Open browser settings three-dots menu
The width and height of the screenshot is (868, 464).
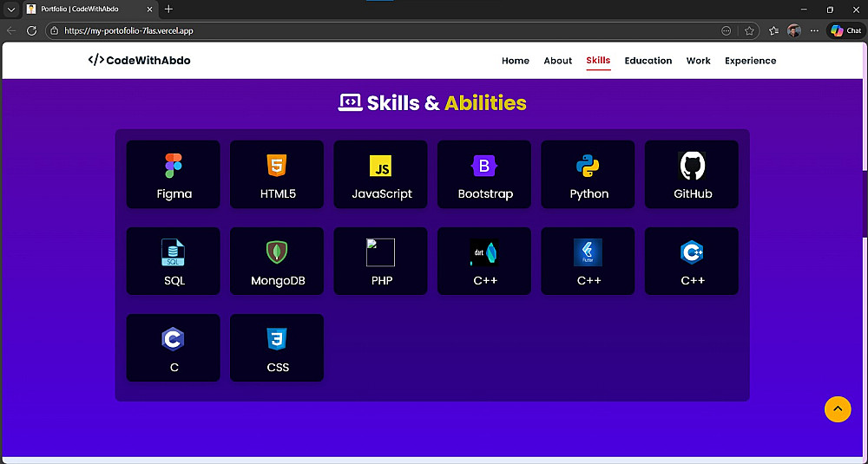point(814,31)
